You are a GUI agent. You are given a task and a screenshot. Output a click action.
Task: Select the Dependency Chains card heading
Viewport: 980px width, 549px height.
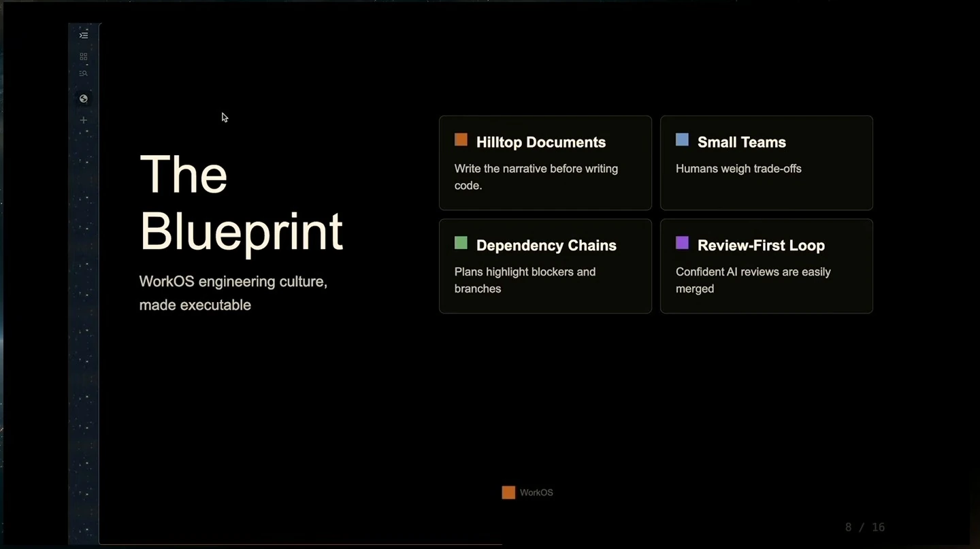click(x=546, y=246)
